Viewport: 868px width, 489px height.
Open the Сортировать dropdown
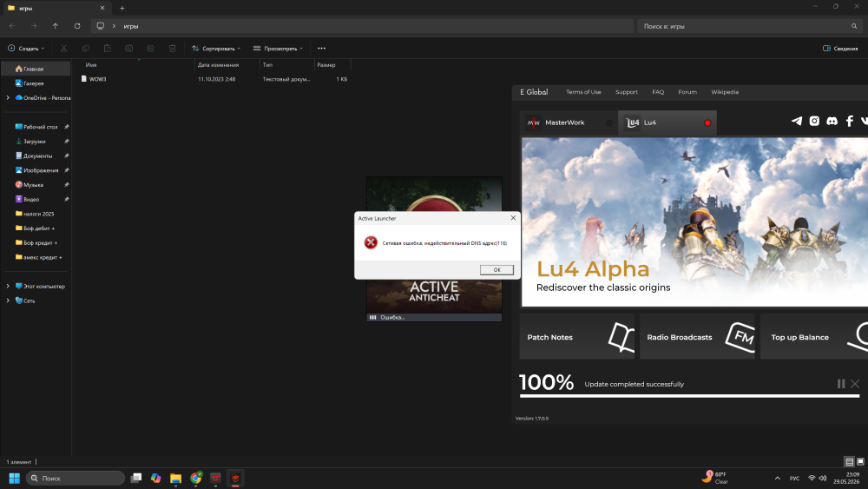click(216, 48)
